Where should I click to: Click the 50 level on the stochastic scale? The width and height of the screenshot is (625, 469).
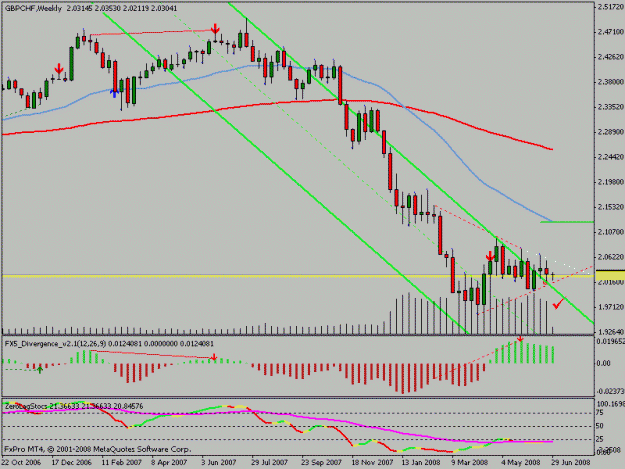(x=600, y=426)
